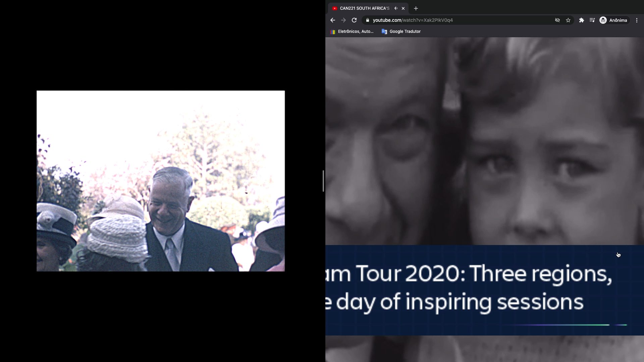The image size is (644, 362).
Task: Click the browser extensions icon
Action: click(x=581, y=20)
